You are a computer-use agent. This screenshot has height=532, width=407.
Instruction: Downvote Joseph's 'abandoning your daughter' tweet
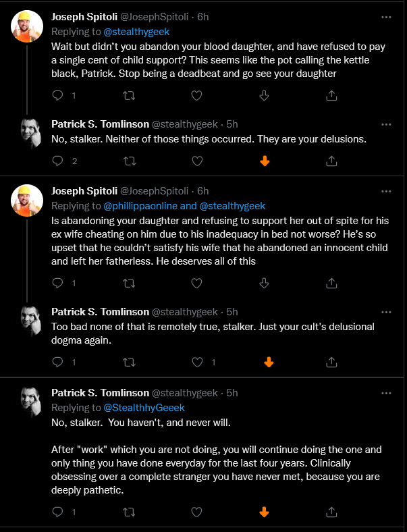click(264, 283)
